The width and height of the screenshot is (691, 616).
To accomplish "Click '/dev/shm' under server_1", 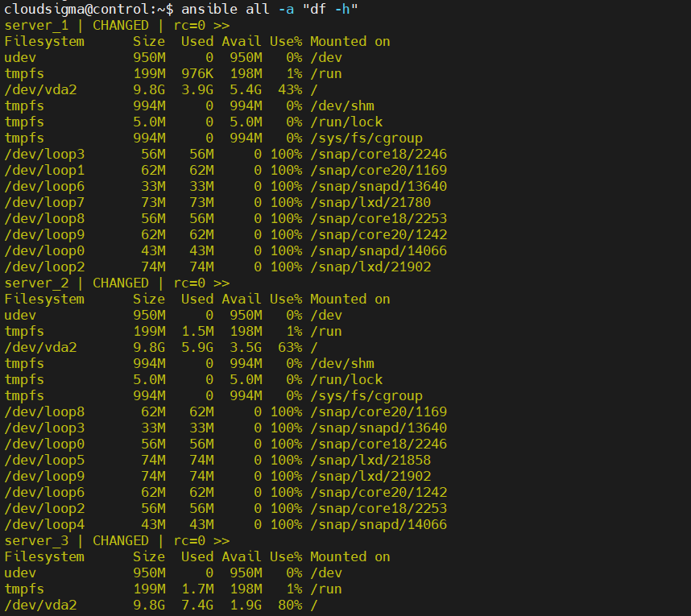I will [342, 105].
